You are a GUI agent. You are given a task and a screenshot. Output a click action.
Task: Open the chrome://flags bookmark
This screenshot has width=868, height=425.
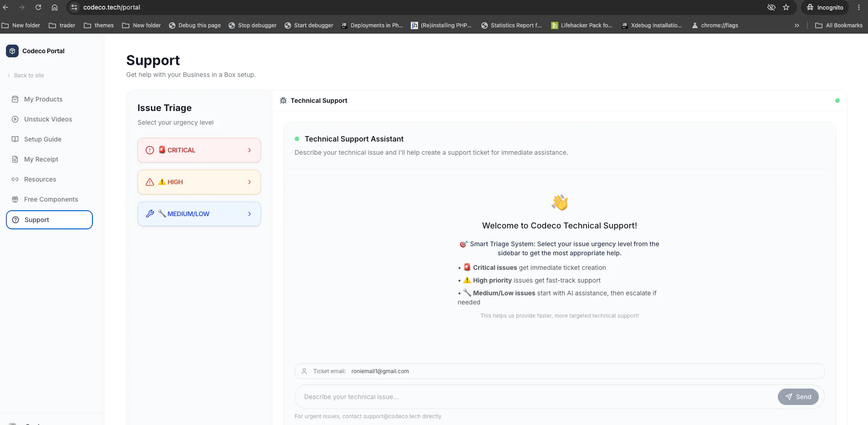(715, 25)
